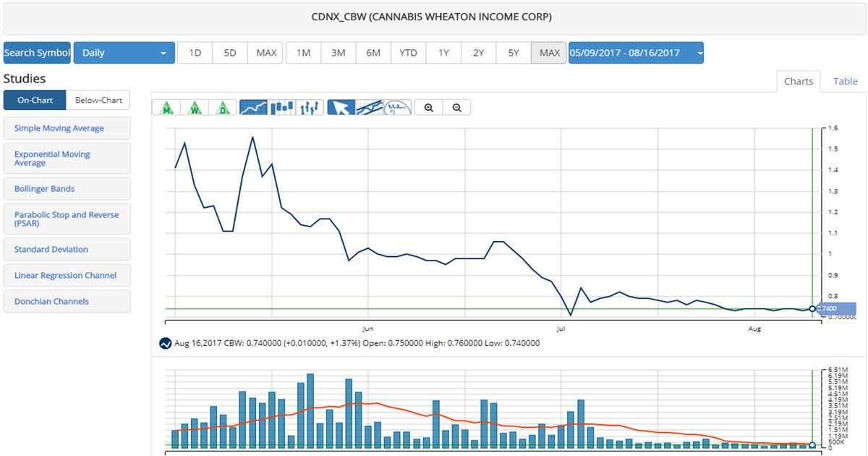
Task: Select the MAX range button
Action: click(548, 52)
